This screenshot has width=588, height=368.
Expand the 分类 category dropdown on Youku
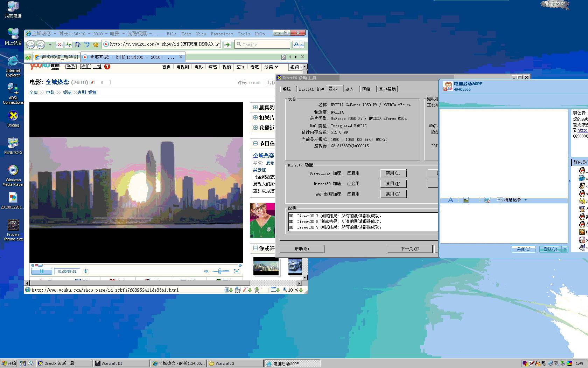click(x=271, y=67)
